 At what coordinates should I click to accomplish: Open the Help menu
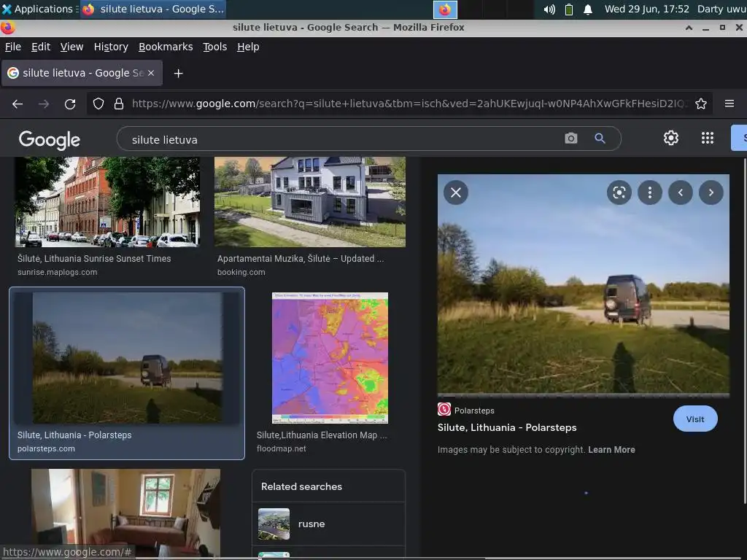248,47
